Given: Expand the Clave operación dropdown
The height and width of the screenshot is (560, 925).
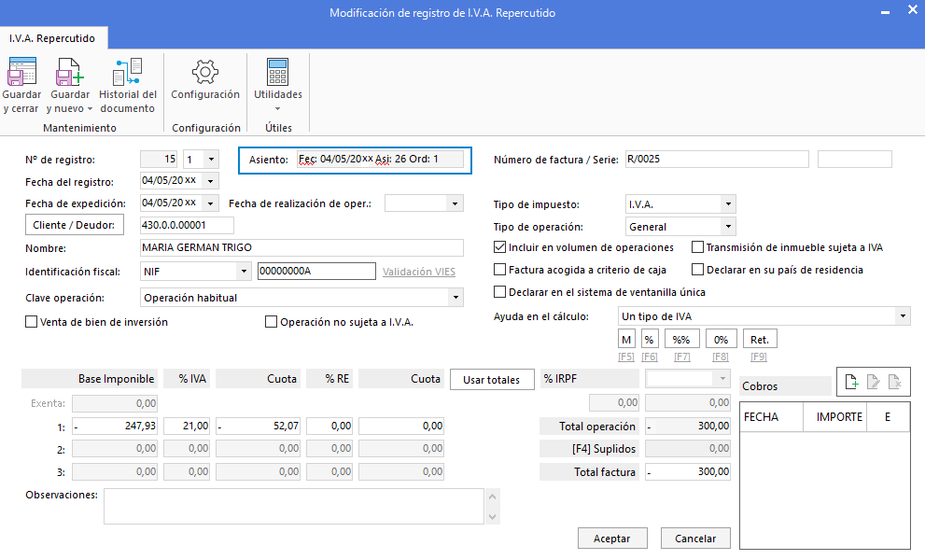Looking at the screenshot, I should pyautogui.click(x=455, y=298).
